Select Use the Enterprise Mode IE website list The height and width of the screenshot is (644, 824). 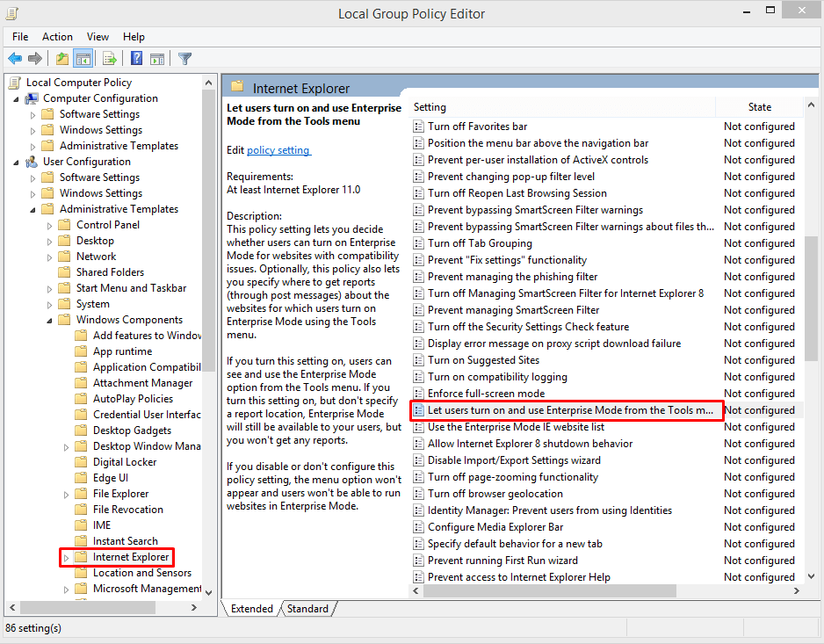pyautogui.click(x=516, y=427)
